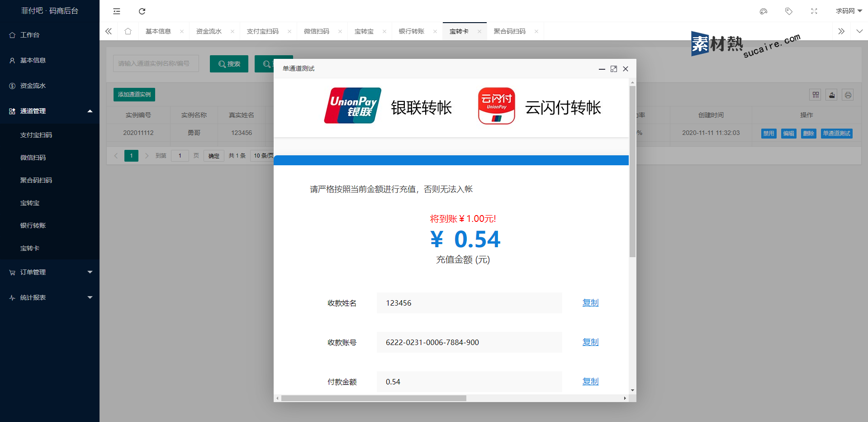This screenshot has height=422, width=868.
Task: Open the tag note icon
Action: pyautogui.click(x=789, y=11)
